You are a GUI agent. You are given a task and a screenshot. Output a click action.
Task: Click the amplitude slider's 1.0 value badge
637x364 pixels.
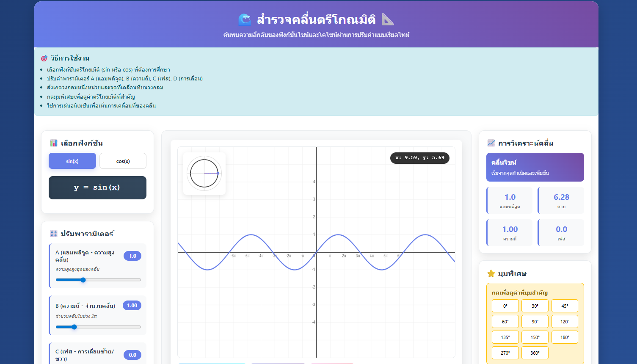click(x=132, y=256)
